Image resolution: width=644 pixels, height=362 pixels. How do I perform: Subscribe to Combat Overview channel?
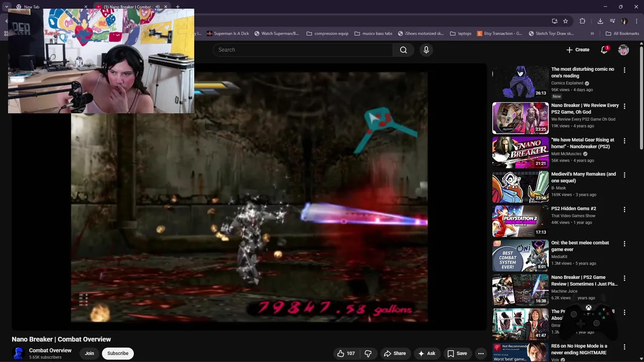click(118, 353)
